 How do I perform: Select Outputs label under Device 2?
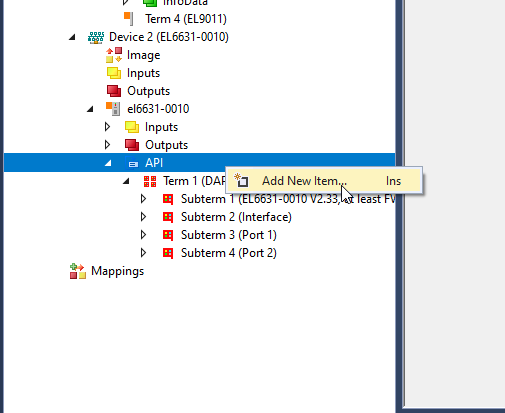(148, 91)
